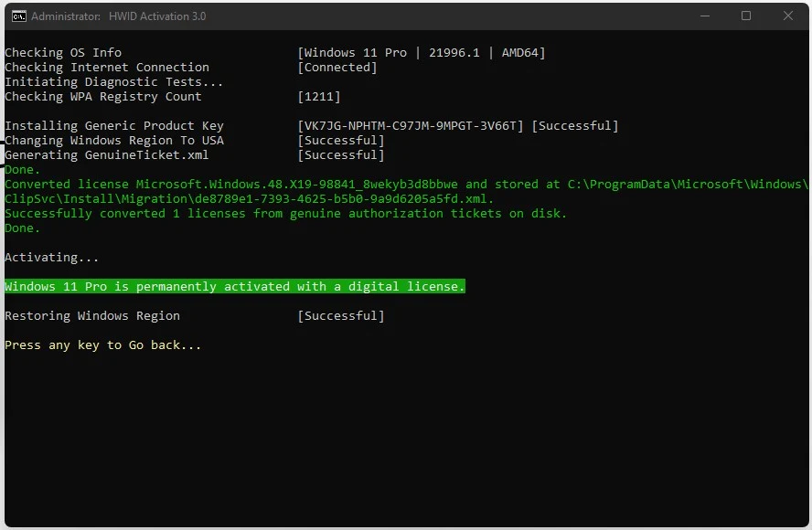This screenshot has height=530, width=812.
Task: Click highlighted 'Windows 11 Pro is permanently activated' message
Action: [235, 286]
